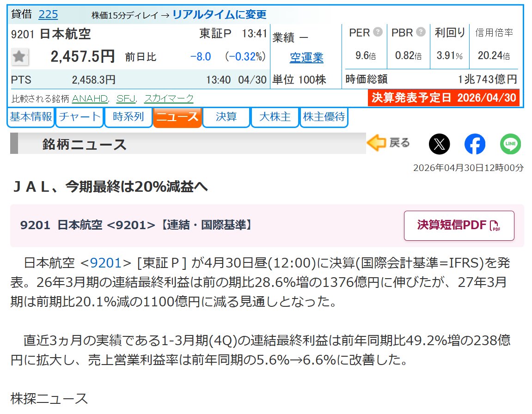
Task: Click the 株探ニュース byline
Action: pos(49,399)
